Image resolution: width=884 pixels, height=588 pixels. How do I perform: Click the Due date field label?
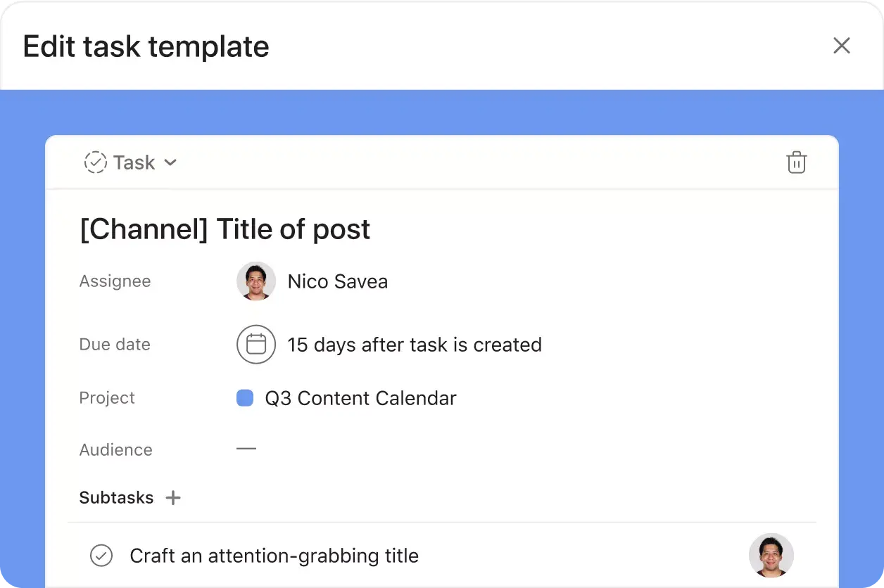coord(115,345)
